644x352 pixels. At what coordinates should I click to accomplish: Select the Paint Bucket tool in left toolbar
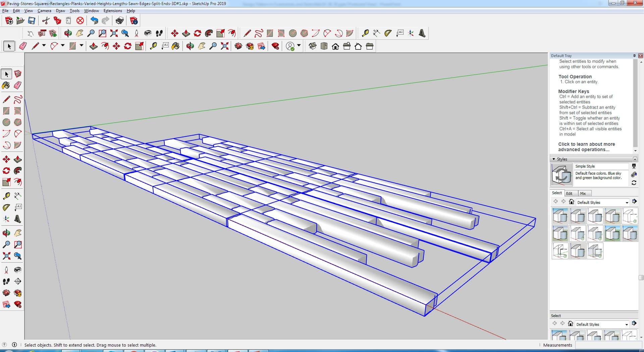tap(6, 86)
